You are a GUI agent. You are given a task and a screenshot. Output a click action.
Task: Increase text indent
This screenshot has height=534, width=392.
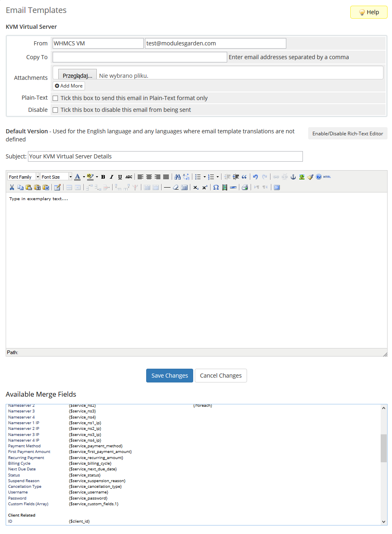point(236,177)
